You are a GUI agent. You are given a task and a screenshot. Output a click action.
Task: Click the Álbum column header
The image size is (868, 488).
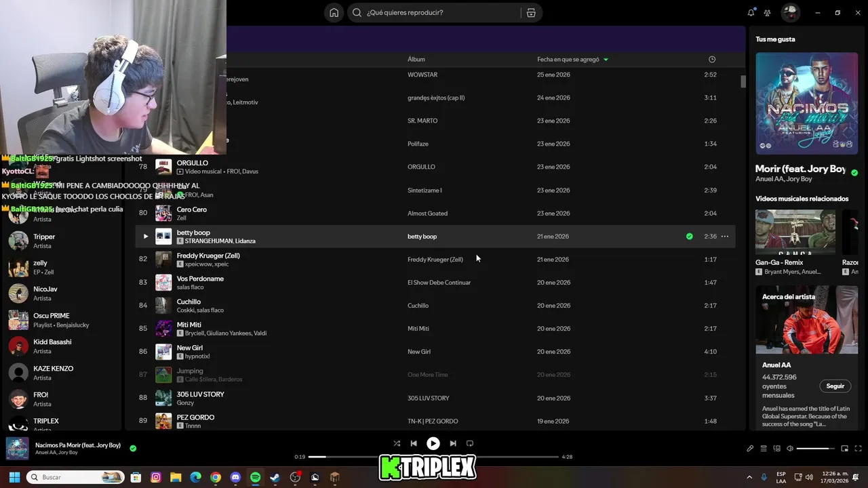tap(416, 60)
